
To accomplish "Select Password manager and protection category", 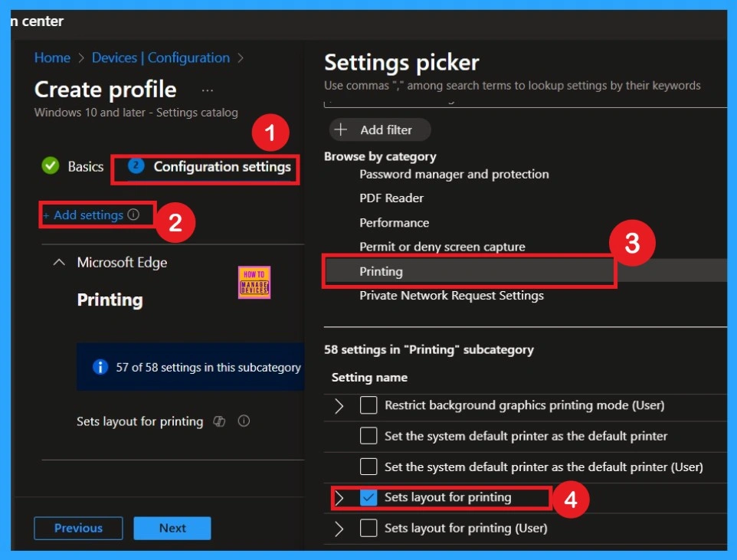I will [454, 174].
